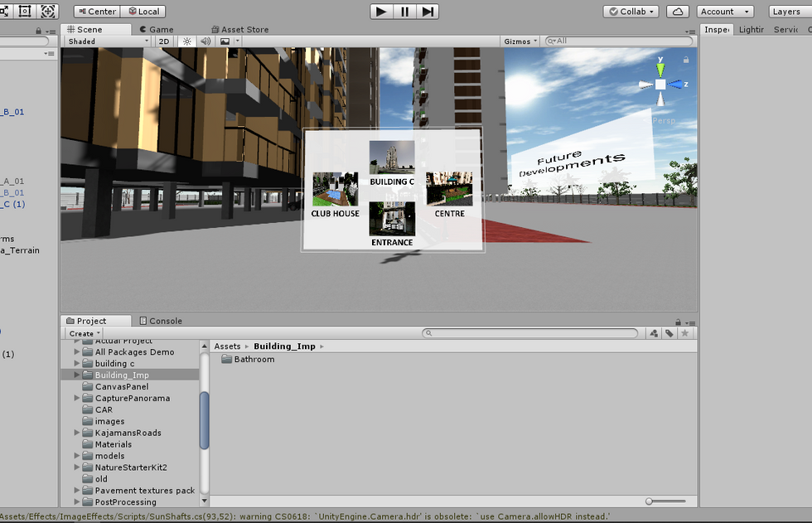Expand the CapturePanorama folder
This screenshot has width=812, height=523.
coord(77,398)
